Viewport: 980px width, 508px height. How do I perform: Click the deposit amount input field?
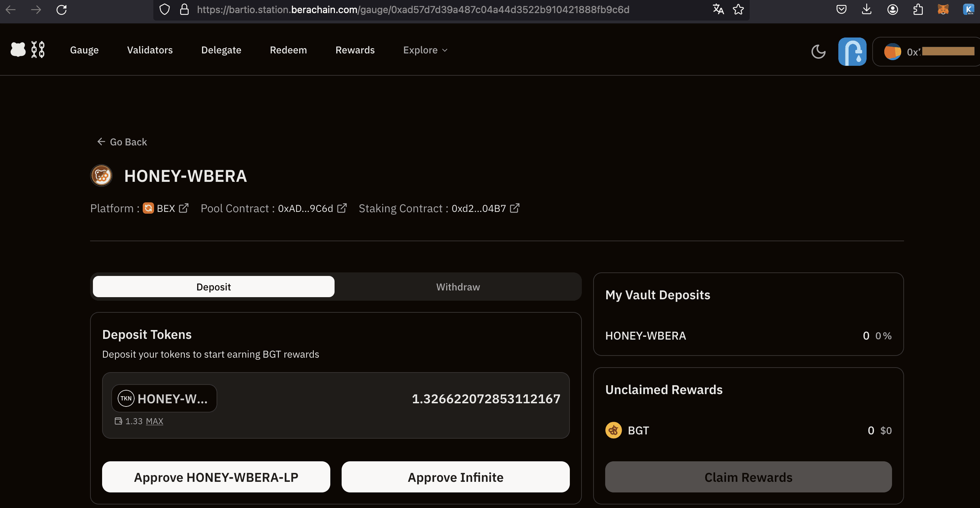(x=485, y=399)
